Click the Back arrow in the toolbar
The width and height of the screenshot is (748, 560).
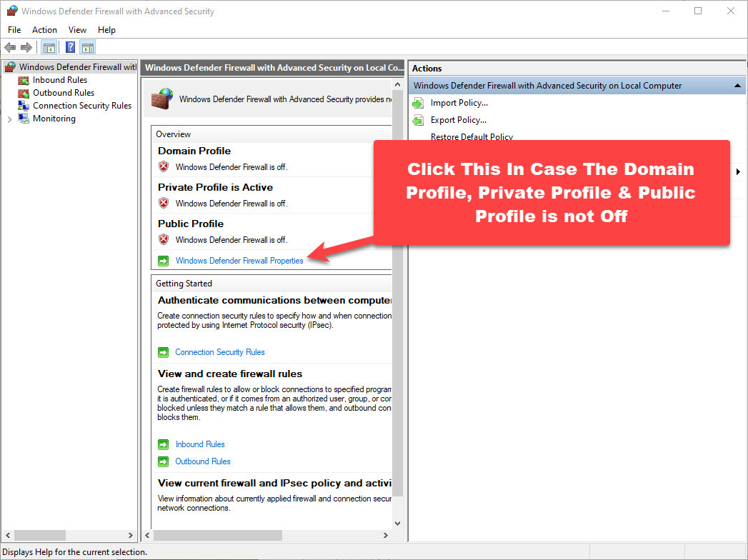(10, 48)
